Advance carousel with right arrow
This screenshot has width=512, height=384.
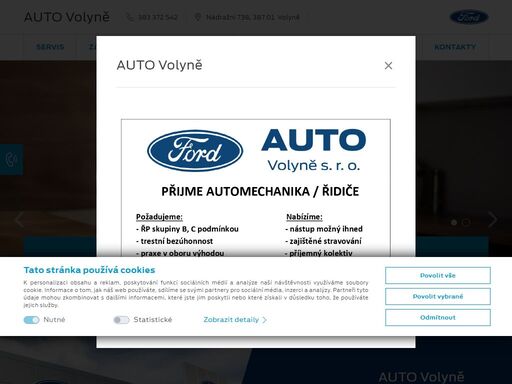point(493,219)
